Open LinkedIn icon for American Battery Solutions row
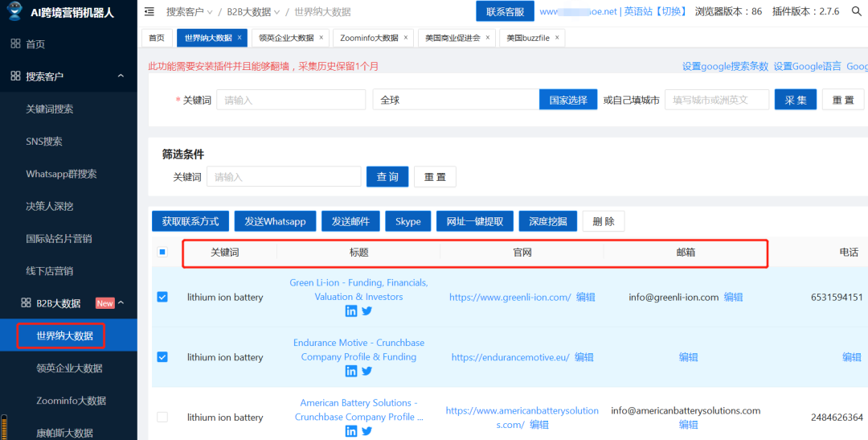The height and width of the screenshot is (440, 868). tap(351, 431)
